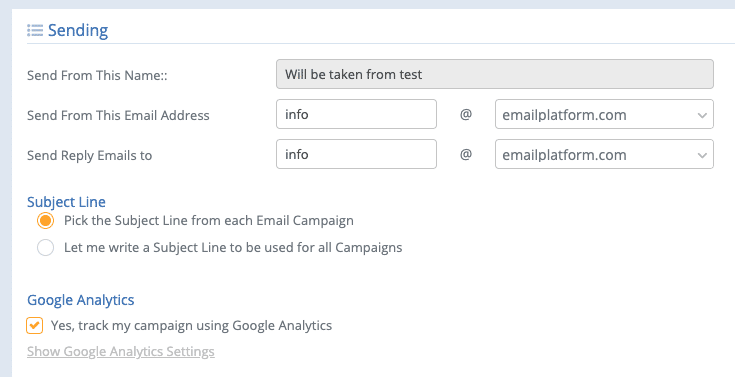Click the Sending section heading

(x=78, y=30)
